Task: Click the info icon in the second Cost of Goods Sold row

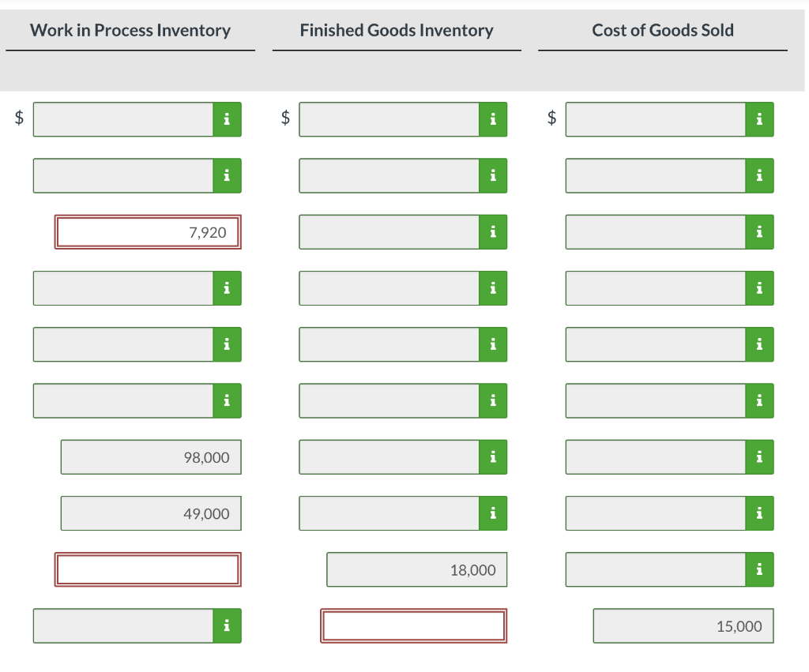Action: point(759,175)
